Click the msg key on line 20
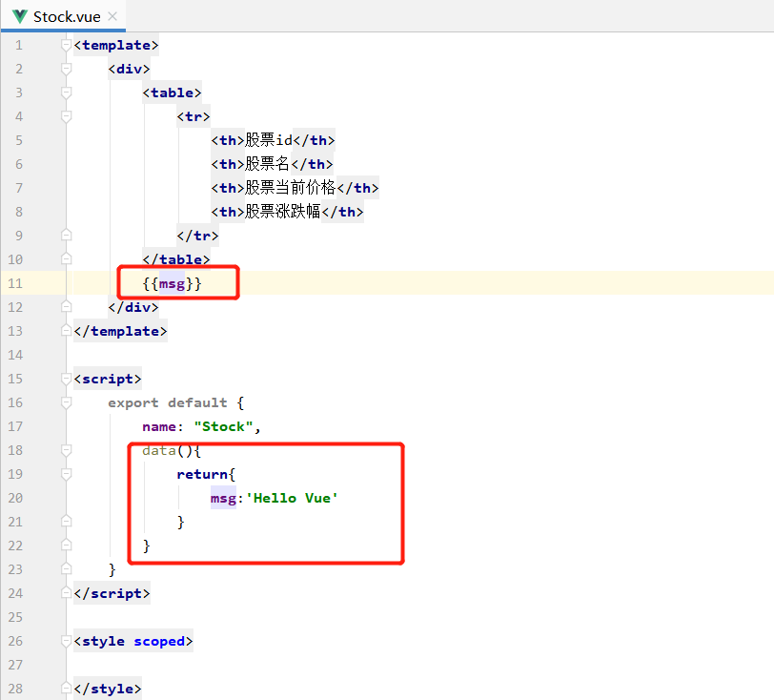The height and width of the screenshot is (700, 774). [x=223, y=498]
